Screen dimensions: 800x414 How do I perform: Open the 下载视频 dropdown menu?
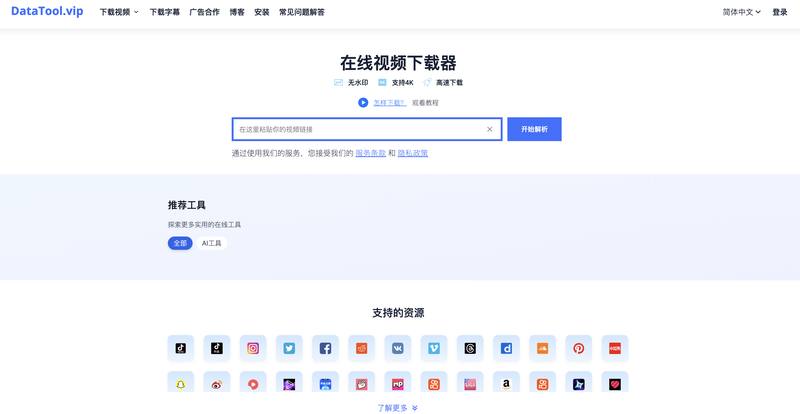coord(119,12)
